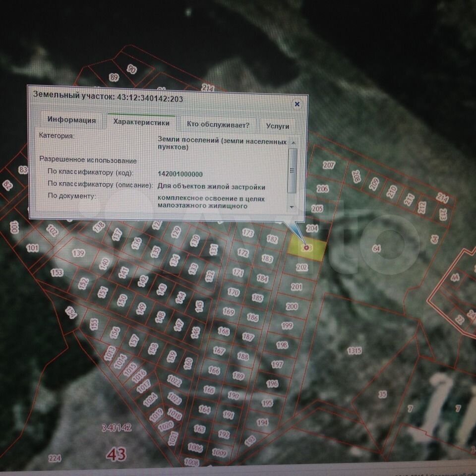476x476 pixels.
Task: Switch to the Информация tab
Action: pyautogui.click(x=71, y=120)
